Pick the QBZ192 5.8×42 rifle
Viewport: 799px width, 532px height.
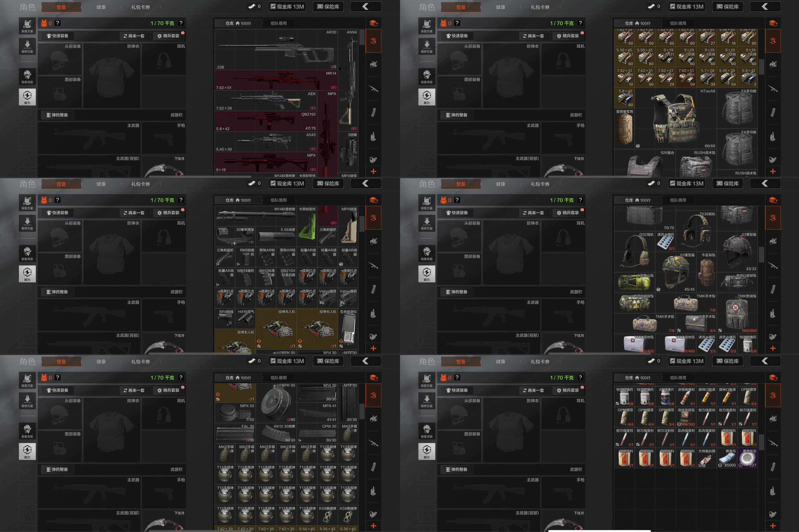[x=266, y=122]
